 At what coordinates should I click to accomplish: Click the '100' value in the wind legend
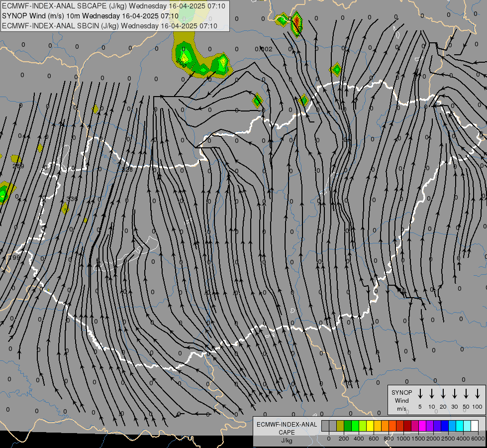pos(477,407)
